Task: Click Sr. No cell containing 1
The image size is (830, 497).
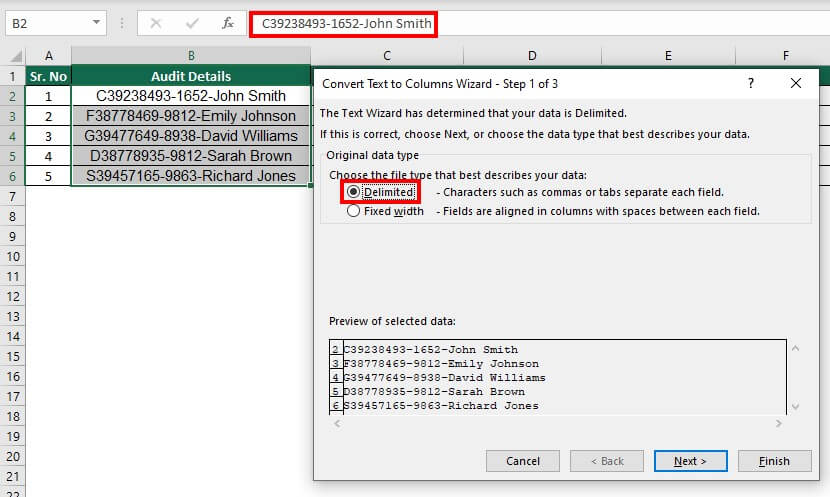Action: [48, 96]
